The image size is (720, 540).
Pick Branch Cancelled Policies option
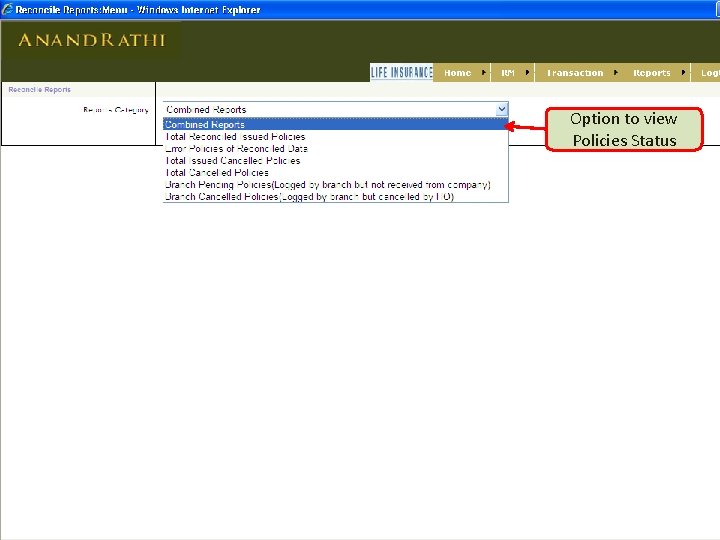(336, 197)
